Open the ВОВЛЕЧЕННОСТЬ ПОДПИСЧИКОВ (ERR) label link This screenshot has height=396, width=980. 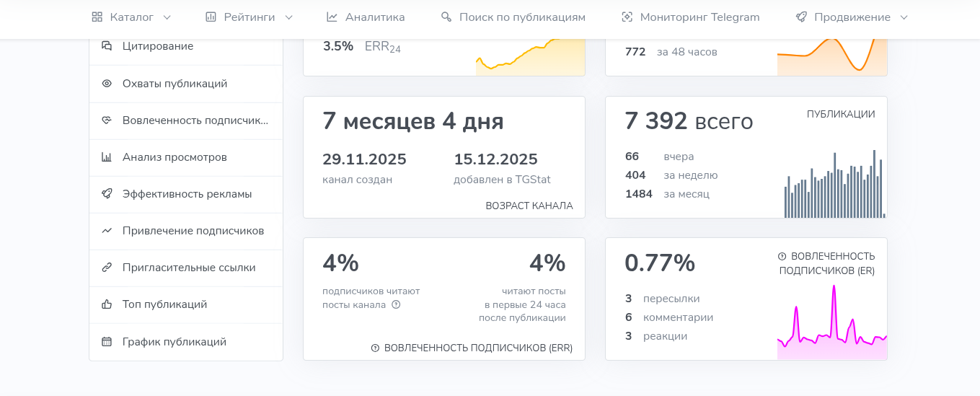[x=478, y=348]
